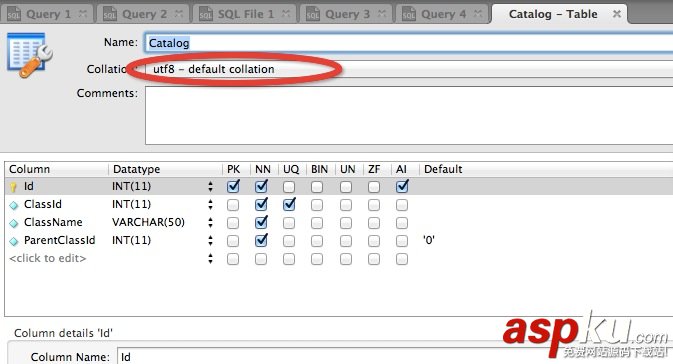673x364 pixels.
Task: Check BIN for the ClassName column
Action: tap(317, 223)
